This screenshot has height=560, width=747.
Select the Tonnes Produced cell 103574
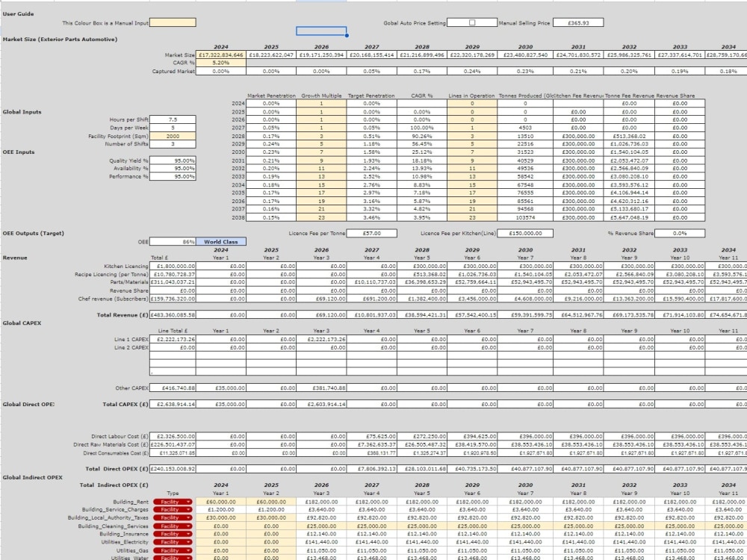coord(525,217)
